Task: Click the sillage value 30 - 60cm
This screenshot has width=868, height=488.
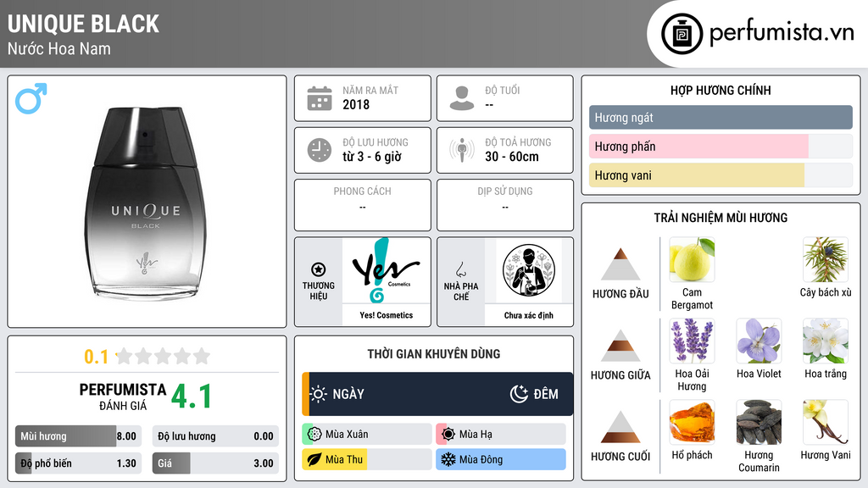Action: (511, 157)
